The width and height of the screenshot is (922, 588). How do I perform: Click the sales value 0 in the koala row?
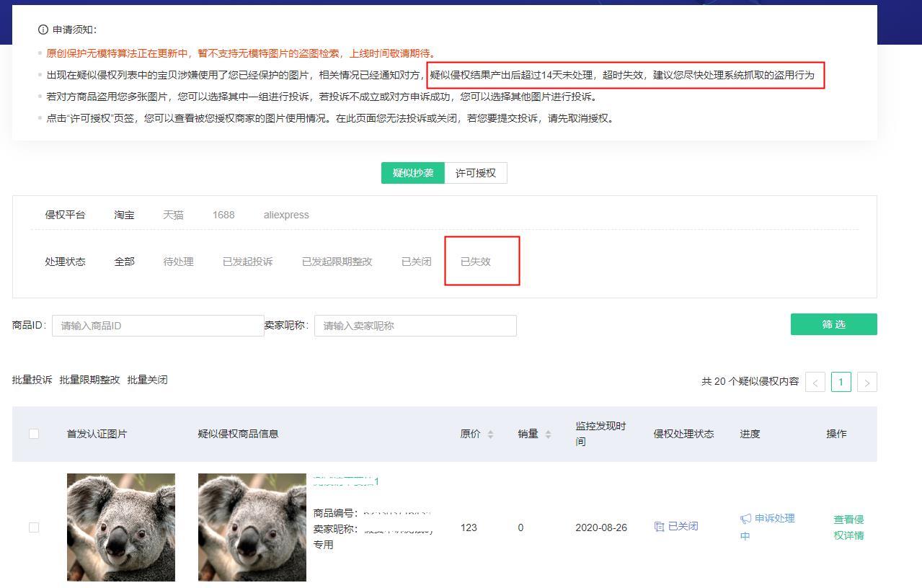520,527
